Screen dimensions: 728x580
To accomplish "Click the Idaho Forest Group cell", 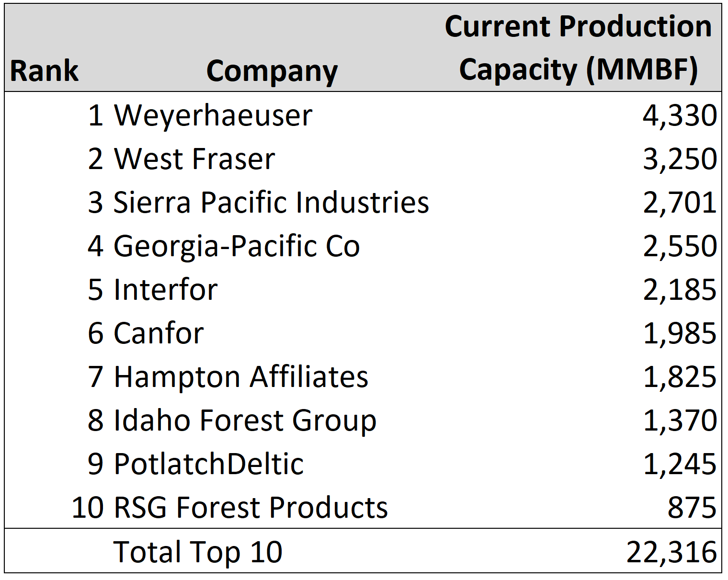I will coord(245,421).
